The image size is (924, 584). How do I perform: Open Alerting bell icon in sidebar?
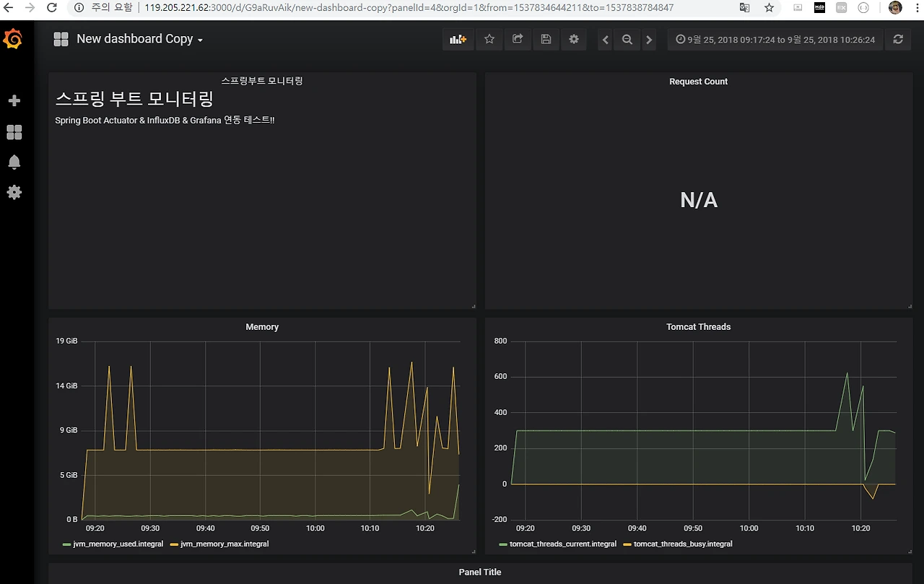14,162
